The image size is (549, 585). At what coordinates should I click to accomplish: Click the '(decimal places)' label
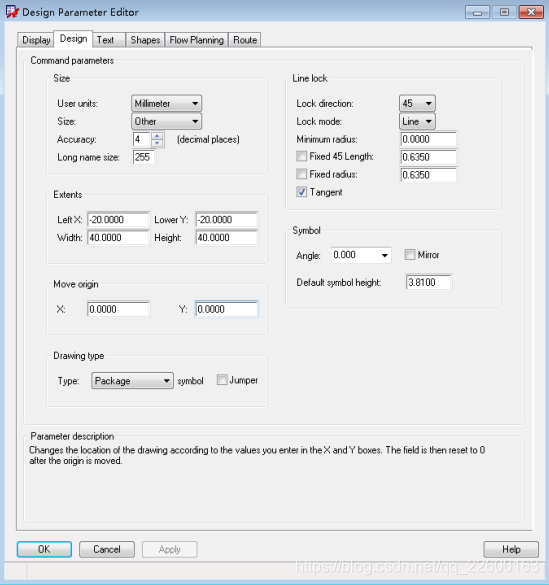pyautogui.click(x=208, y=140)
